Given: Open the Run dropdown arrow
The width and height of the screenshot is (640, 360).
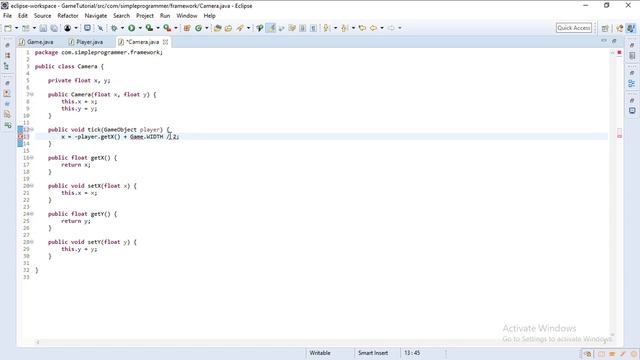Looking at the screenshot, I should (140, 28).
